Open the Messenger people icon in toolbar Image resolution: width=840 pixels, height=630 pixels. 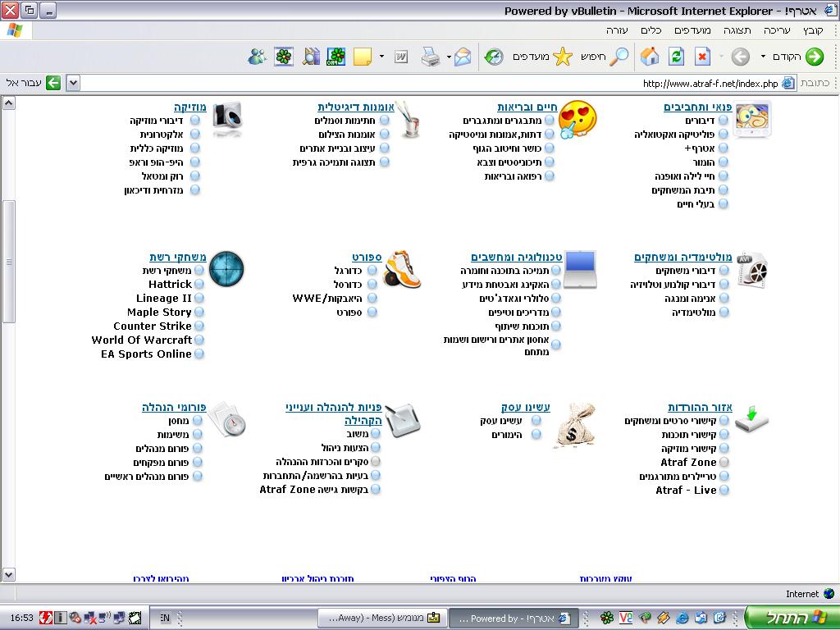point(258,56)
